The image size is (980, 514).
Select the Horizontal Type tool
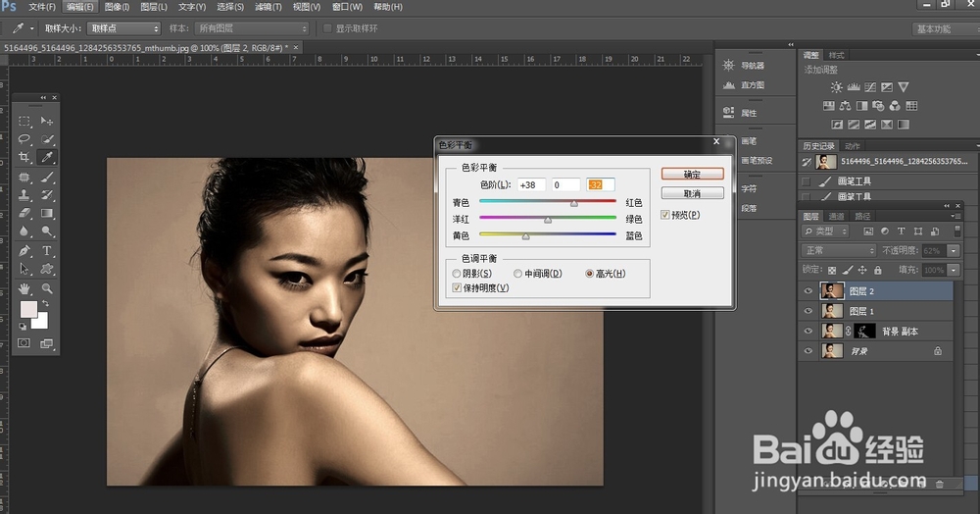(x=47, y=251)
